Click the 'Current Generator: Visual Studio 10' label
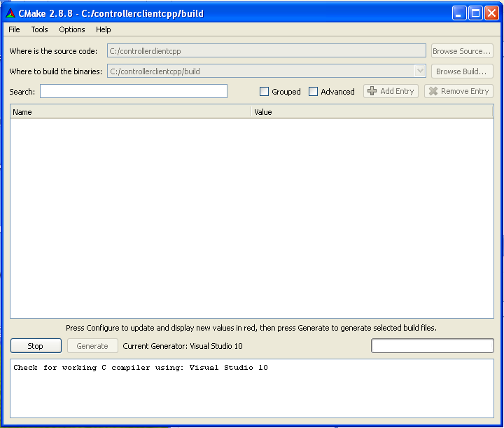This screenshot has height=428, width=504. pyautogui.click(x=183, y=346)
